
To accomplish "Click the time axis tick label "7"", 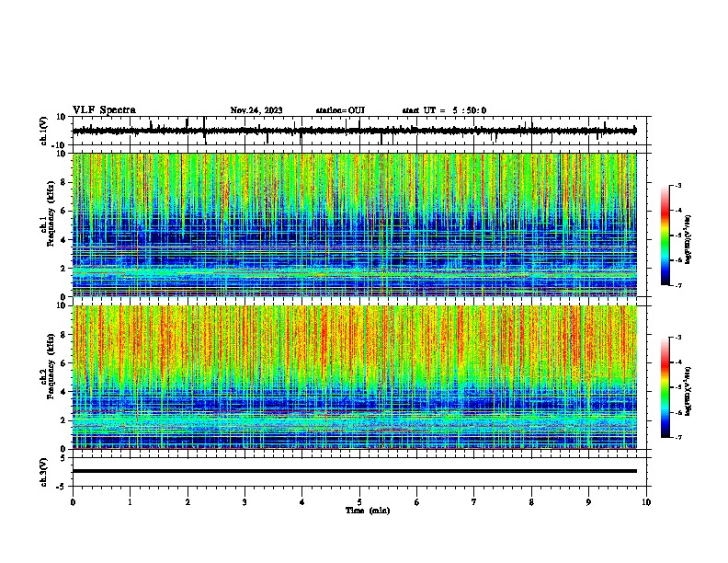I will coord(474,502).
